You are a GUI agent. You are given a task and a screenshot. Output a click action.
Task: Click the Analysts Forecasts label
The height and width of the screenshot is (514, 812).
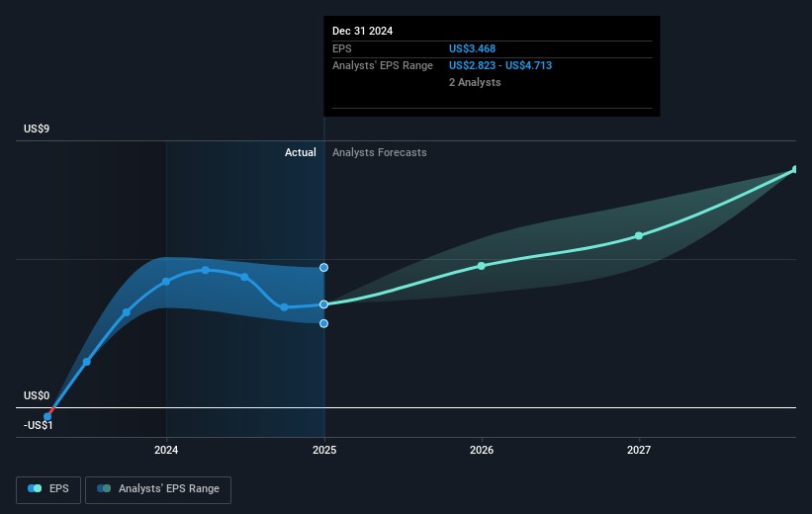coord(380,152)
